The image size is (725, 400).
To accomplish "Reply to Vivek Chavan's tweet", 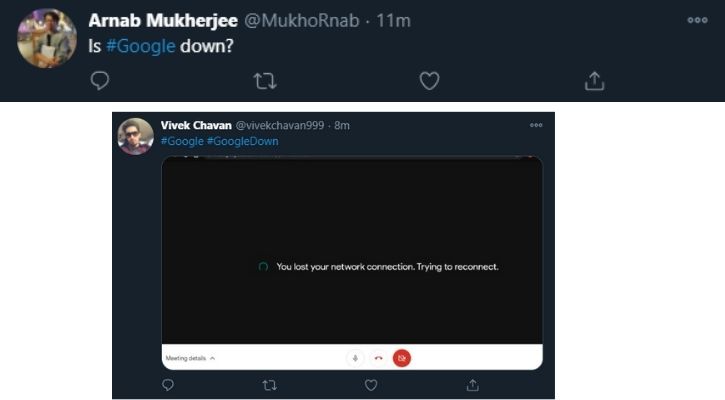I will tap(167, 384).
